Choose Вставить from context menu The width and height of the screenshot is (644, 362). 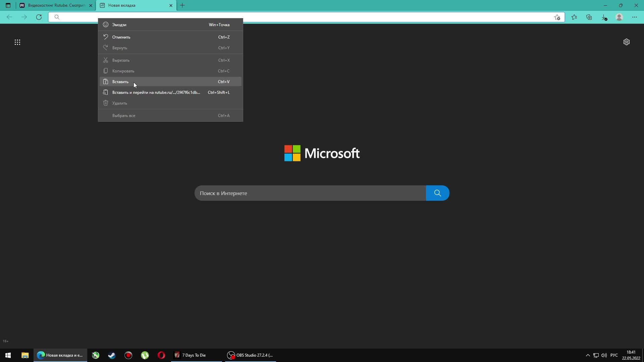point(120,82)
